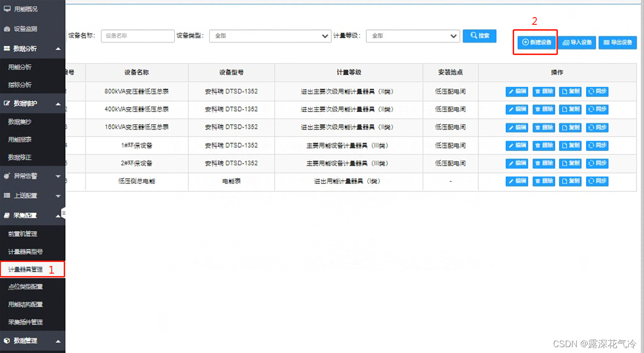Collapse the 数据分析 menu group

(x=33, y=49)
